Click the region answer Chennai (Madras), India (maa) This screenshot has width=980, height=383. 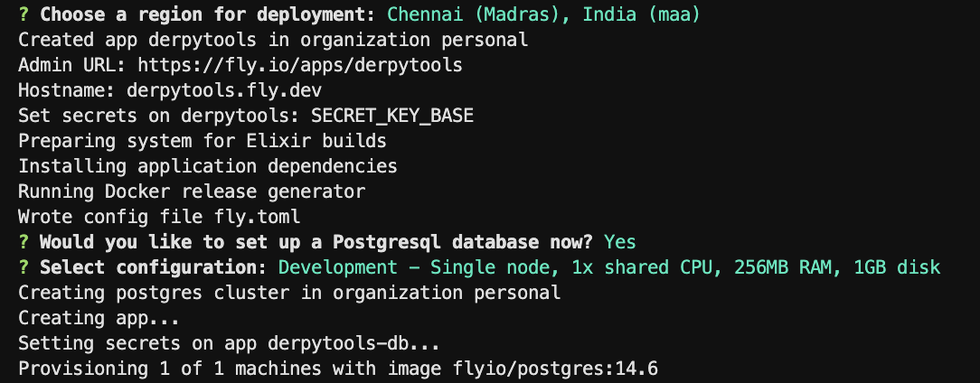543,14
